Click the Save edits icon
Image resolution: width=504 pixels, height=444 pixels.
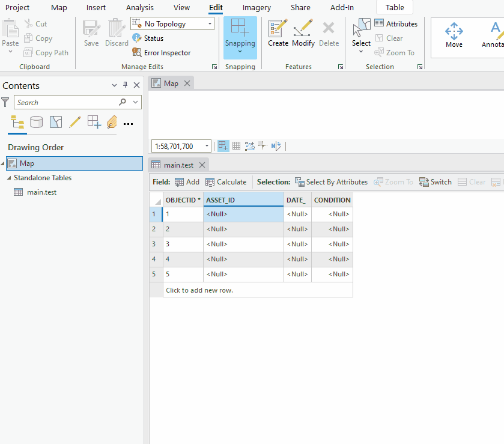(91, 29)
